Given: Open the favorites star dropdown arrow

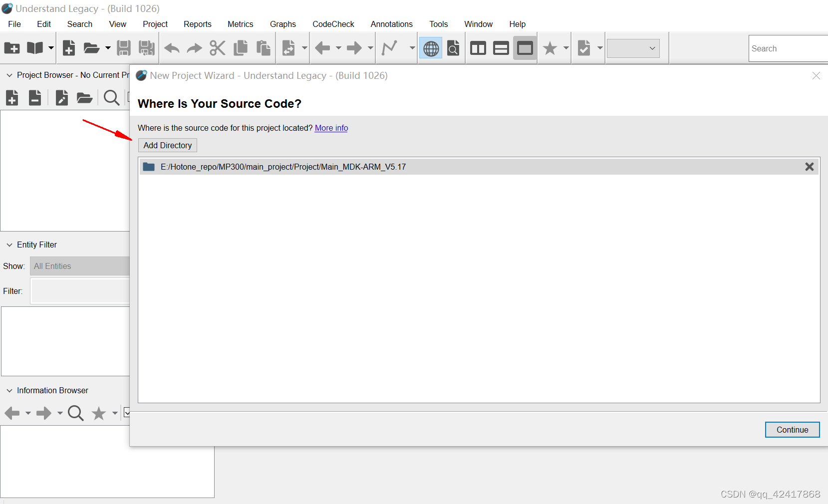Looking at the screenshot, I should click(x=566, y=48).
